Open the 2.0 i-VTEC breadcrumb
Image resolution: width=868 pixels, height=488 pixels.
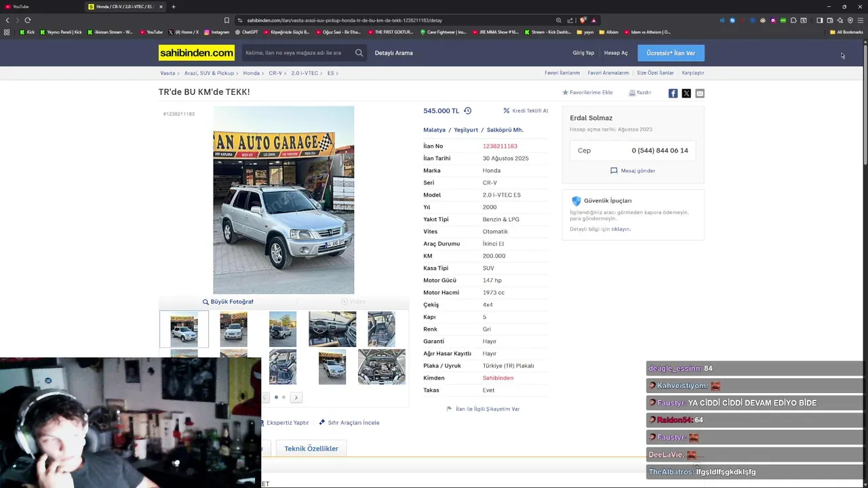[304, 73]
